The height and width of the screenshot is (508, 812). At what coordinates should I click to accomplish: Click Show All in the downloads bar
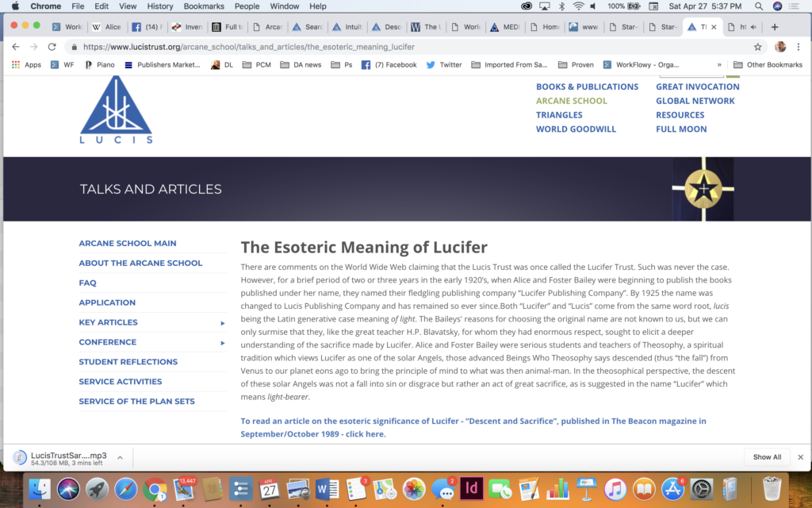pos(767,457)
